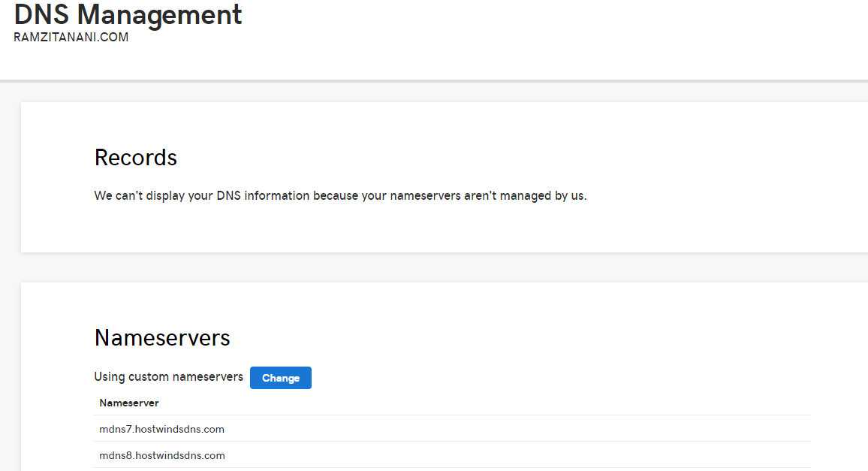Click the blue Change button
The height and width of the screenshot is (471, 868).
click(x=280, y=378)
